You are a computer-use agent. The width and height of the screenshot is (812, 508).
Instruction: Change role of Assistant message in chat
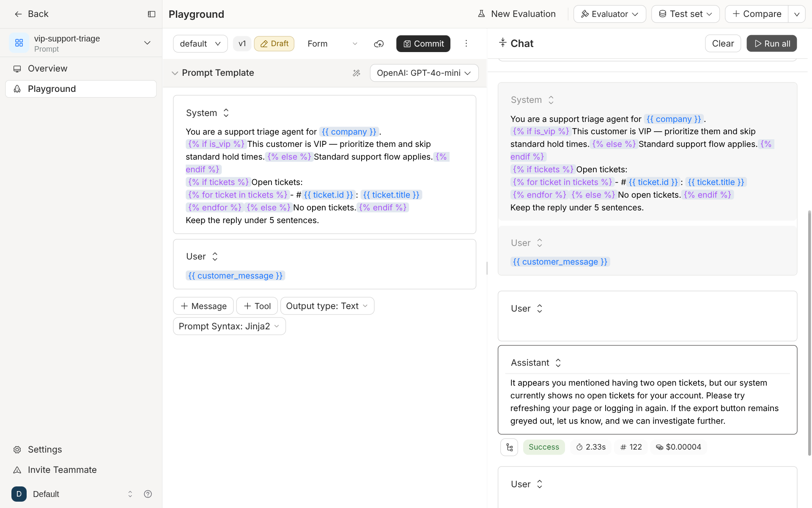(536, 363)
